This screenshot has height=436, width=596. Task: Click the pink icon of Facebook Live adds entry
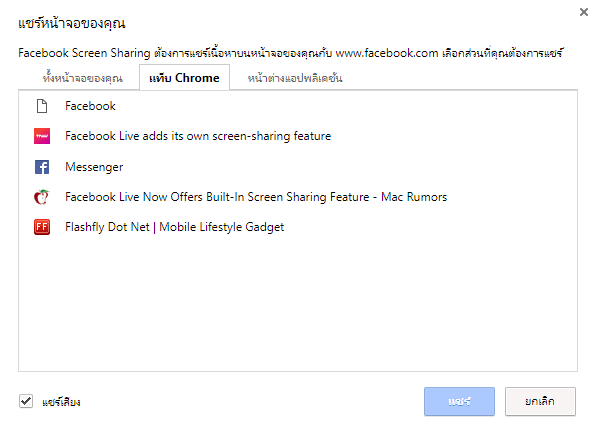coord(42,136)
